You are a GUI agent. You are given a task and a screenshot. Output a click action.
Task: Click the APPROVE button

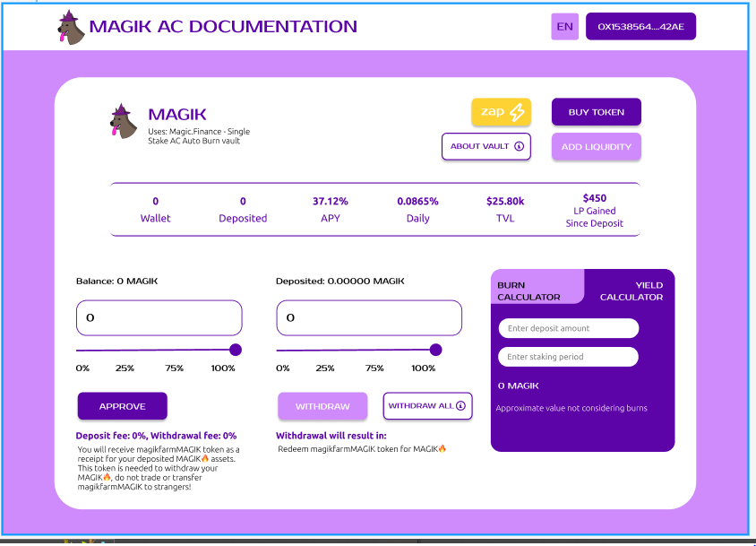click(x=123, y=406)
